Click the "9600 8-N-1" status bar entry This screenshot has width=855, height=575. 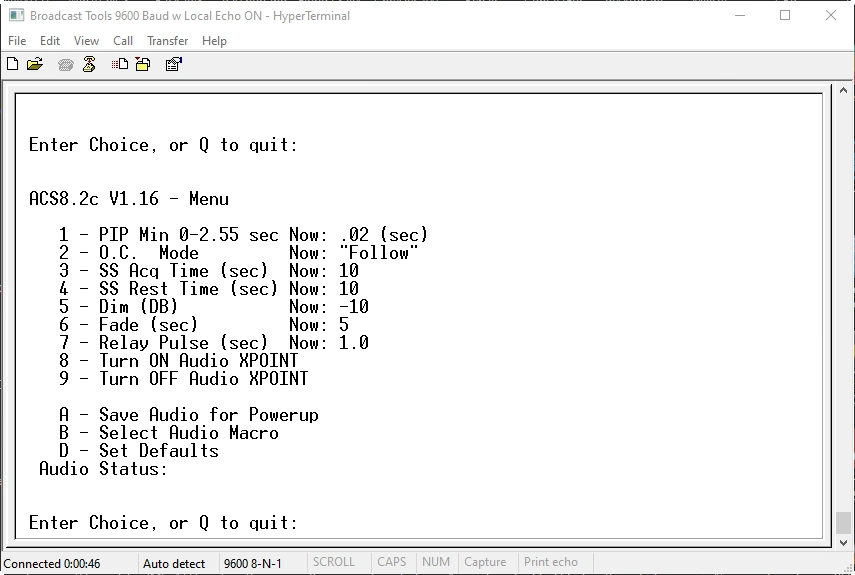[x=252, y=564]
